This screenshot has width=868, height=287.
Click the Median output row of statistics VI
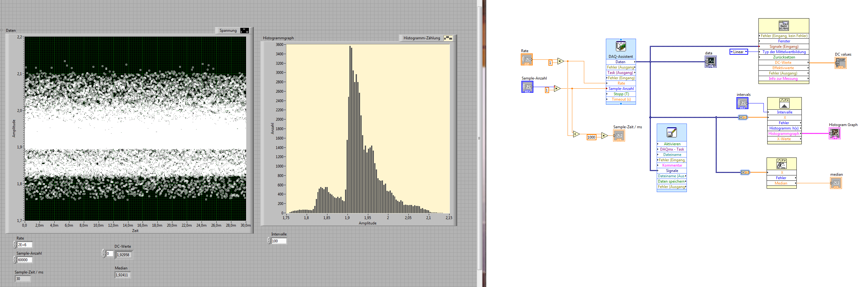click(x=781, y=184)
